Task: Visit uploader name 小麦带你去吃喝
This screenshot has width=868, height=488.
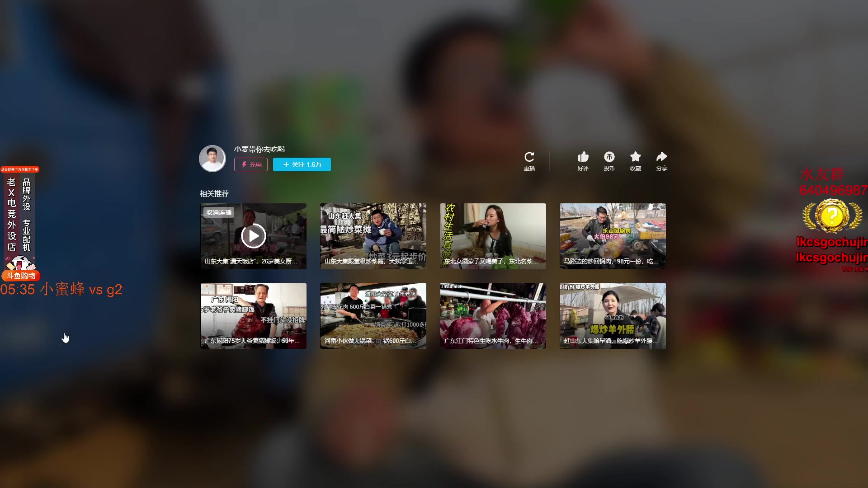Action: pos(259,149)
